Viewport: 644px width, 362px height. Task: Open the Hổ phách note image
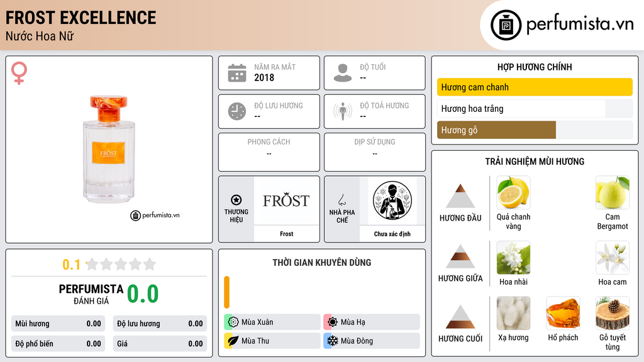click(x=563, y=313)
